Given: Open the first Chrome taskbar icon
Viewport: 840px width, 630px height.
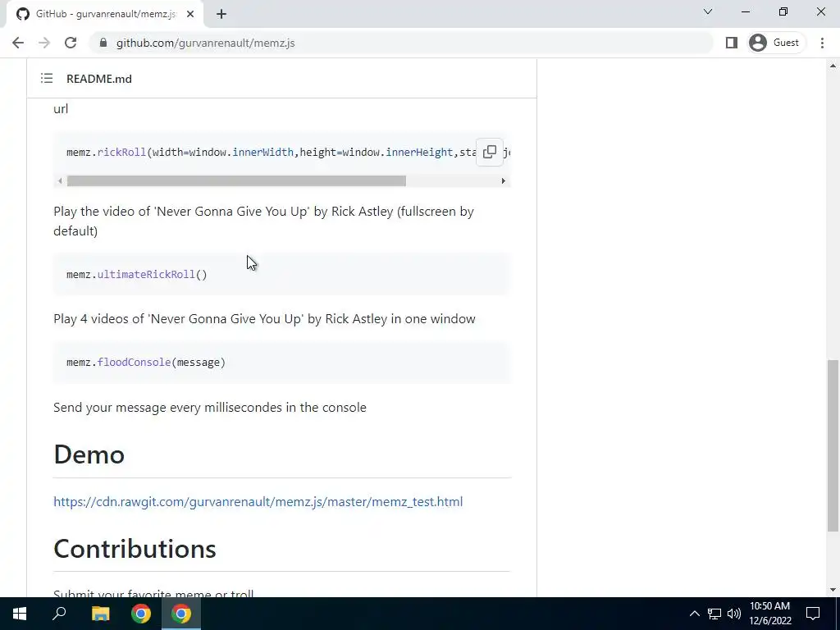Looking at the screenshot, I should click(x=141, y=614).
